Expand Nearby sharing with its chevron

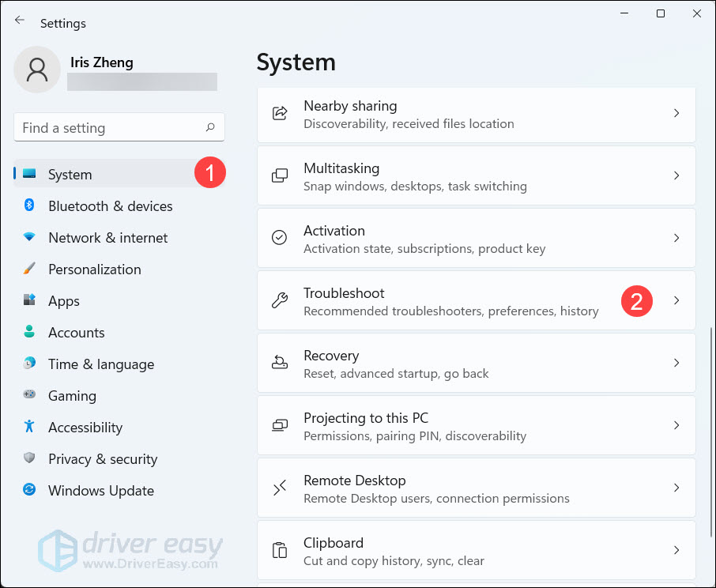[x=676, y=114]
